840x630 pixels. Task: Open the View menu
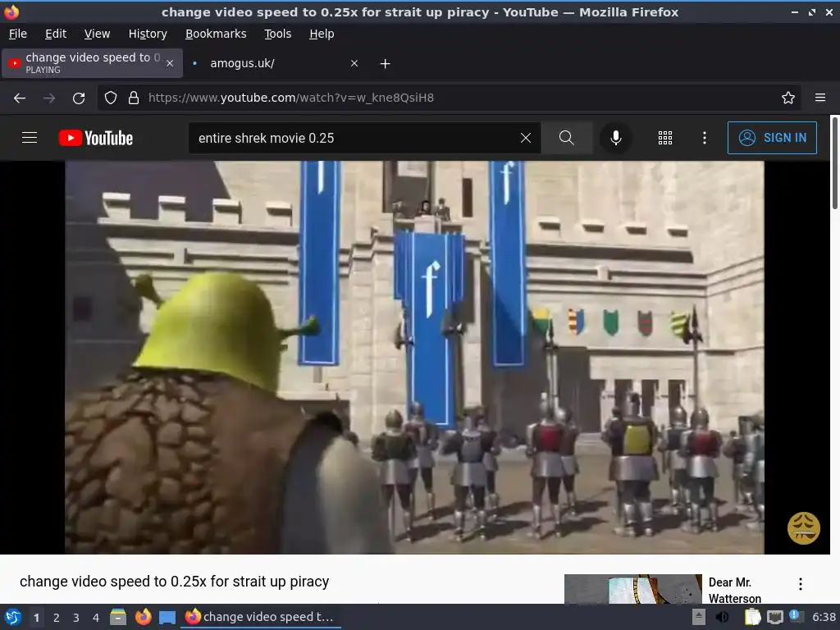97,34
